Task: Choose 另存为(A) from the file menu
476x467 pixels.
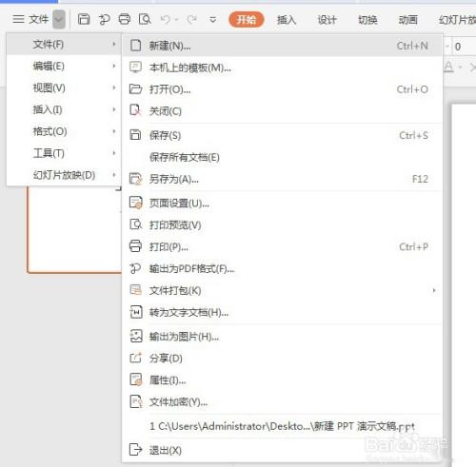Action: pyautogui.click(x=283, y=179)
